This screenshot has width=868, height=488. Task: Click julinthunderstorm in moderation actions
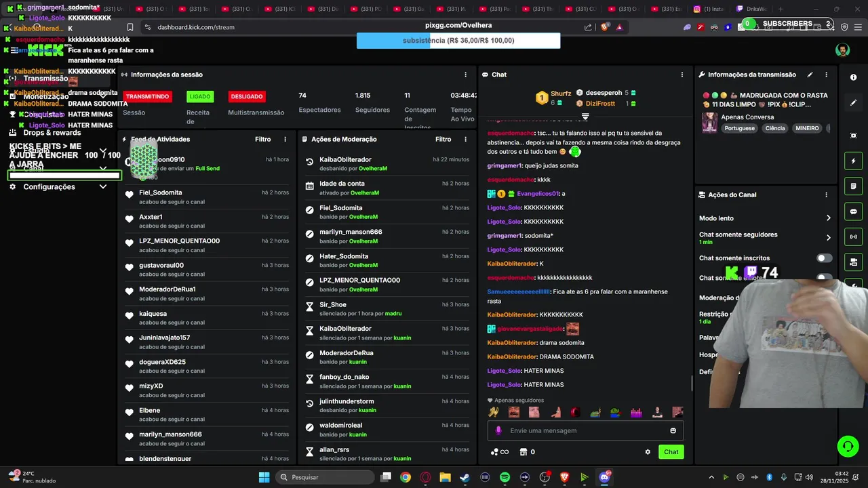pyautogui.click(x=347, y=401)
